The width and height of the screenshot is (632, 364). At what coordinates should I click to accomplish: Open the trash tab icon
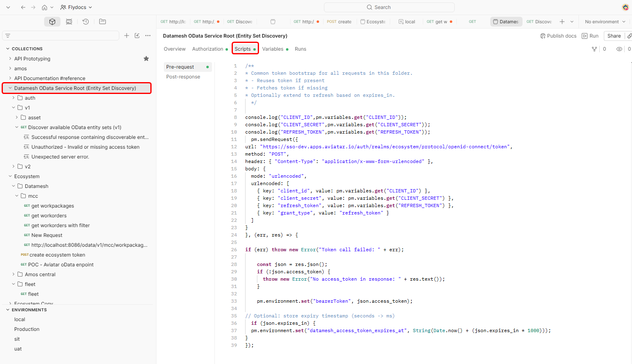coord(273,22)
